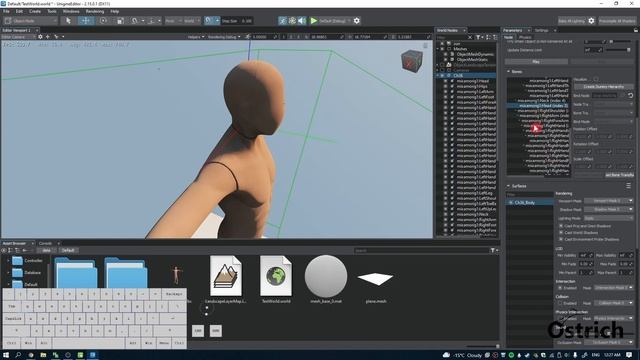Click Precompile All Shaders button
Screen dimensions: 640x360
617,21
